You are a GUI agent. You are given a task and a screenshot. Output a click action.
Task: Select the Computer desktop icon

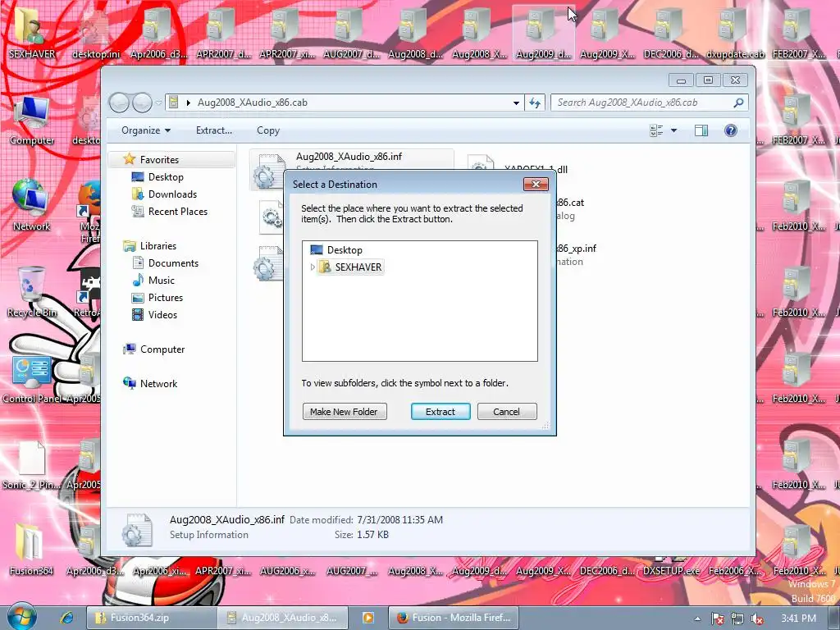[31, 120]
